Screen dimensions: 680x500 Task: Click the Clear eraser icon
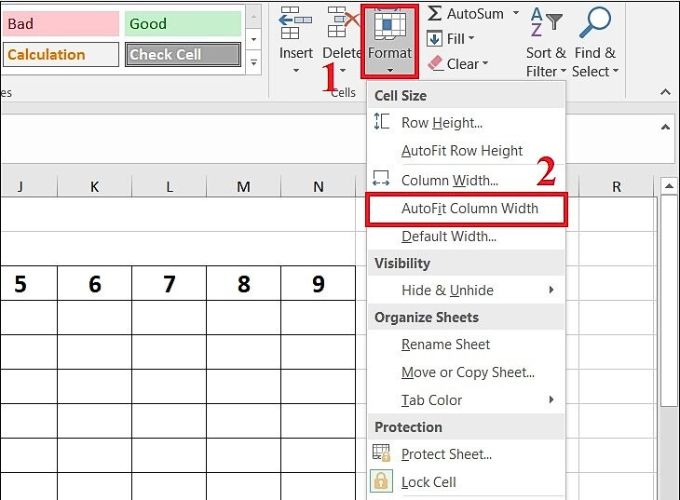[x=435, y=64]
